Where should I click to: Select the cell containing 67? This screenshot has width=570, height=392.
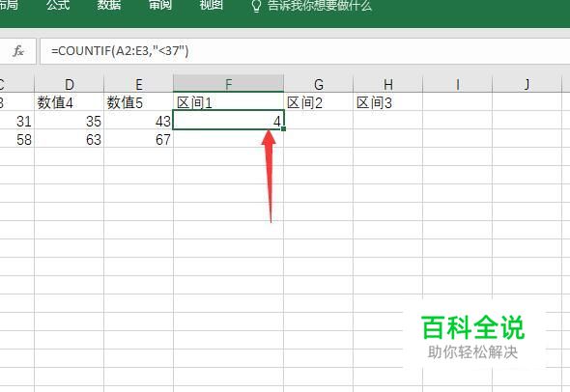point(138,139)
